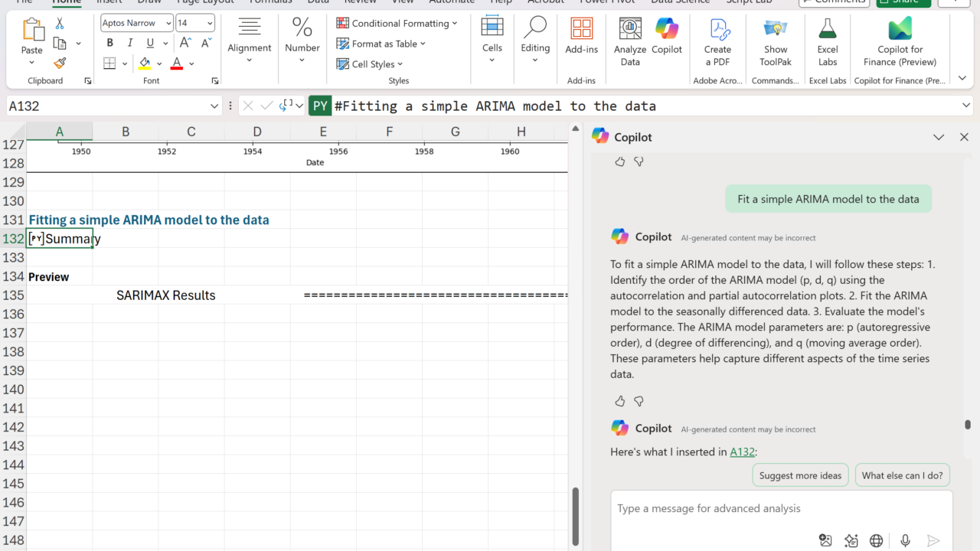Click Show ToolPak ribbon icon

pos(776,43)
